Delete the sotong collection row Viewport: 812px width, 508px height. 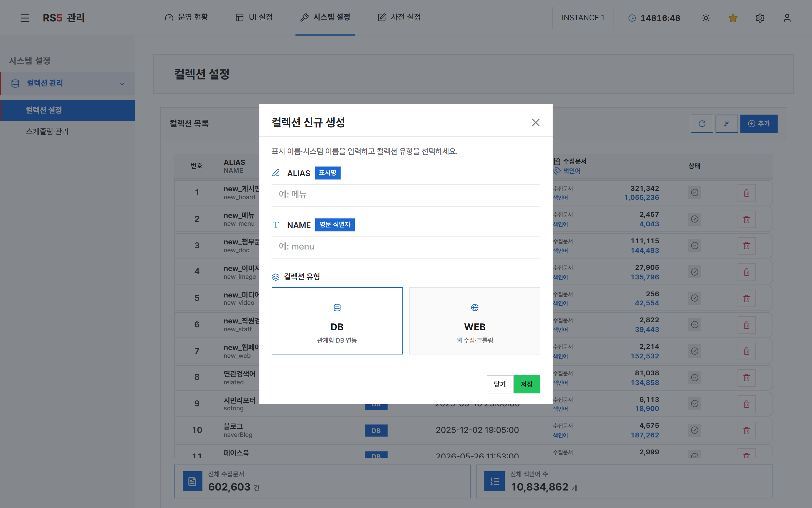[x=746, y=404]
